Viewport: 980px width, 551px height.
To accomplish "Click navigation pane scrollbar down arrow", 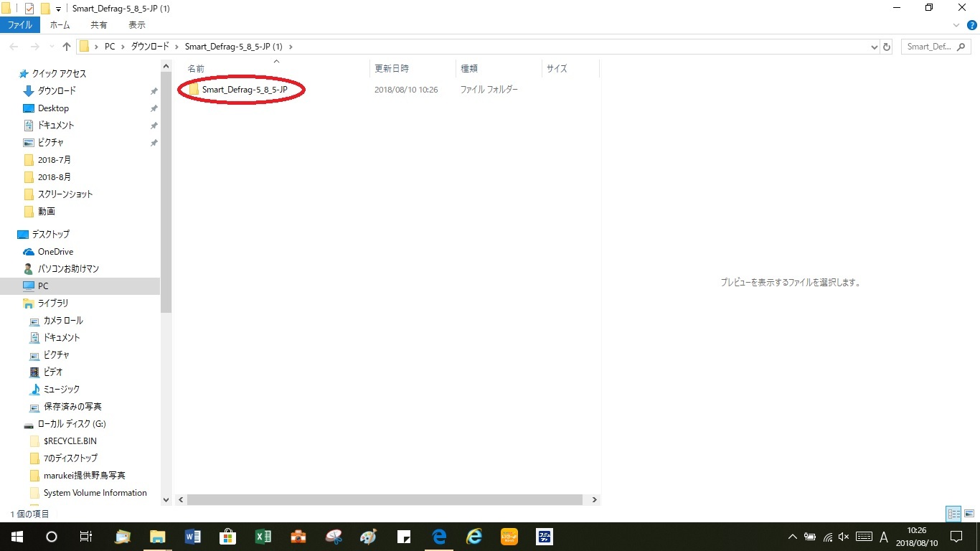I will [x=166, y=499].
